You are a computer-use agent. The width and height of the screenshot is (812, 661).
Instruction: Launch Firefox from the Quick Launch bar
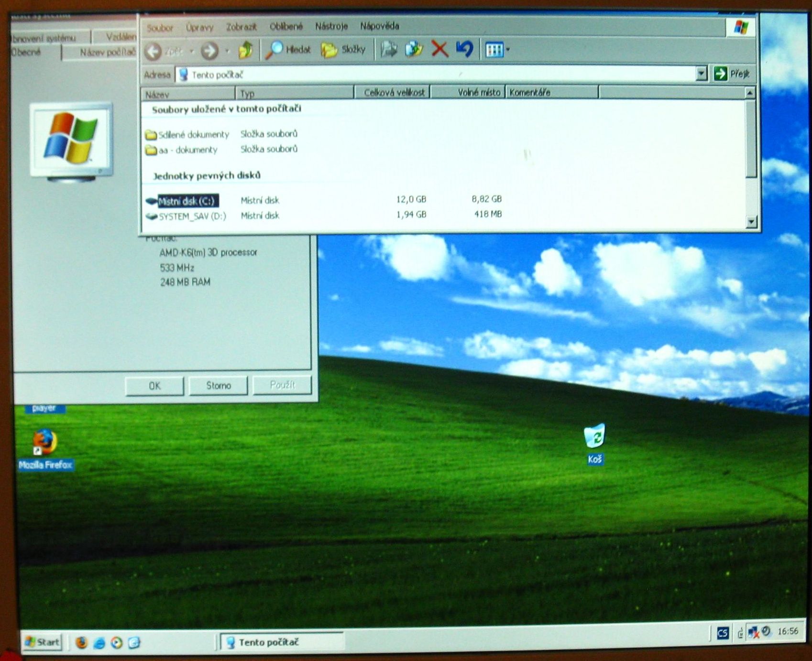click(81, 642)
